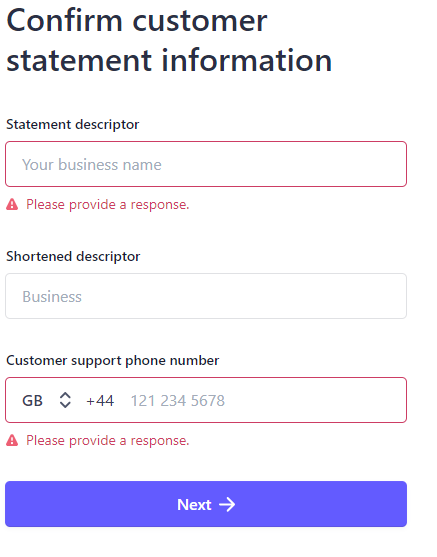Click the 'Next' text on purple button
This screenshot has width=437, height=557.
[194, 504]
